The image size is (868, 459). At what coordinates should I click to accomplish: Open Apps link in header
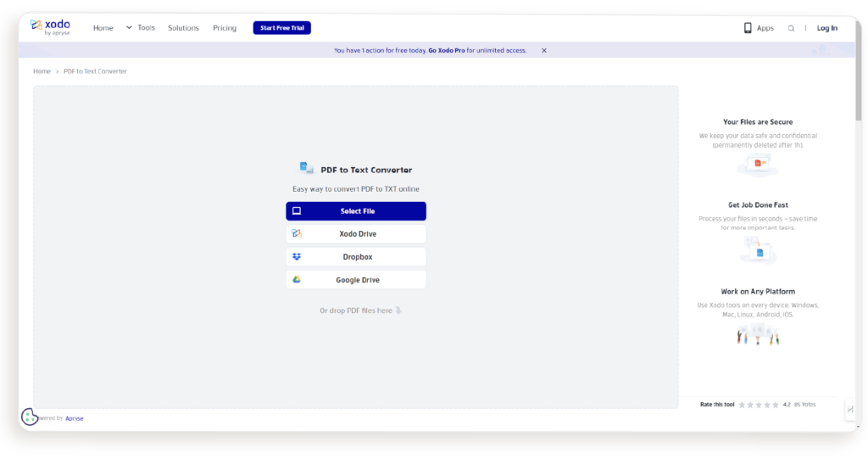[x=765, y=28]
